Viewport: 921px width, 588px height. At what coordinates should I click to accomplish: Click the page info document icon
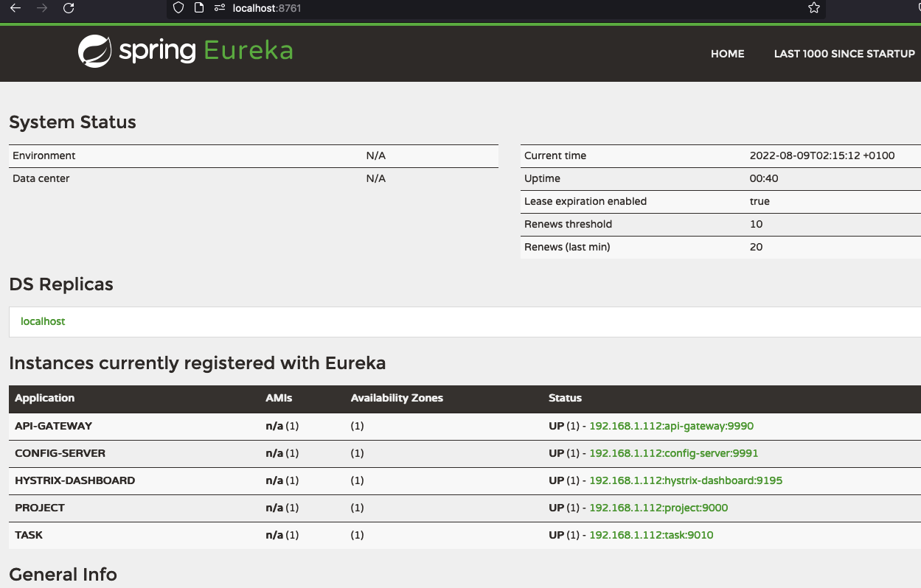click(x=198, y=8)
